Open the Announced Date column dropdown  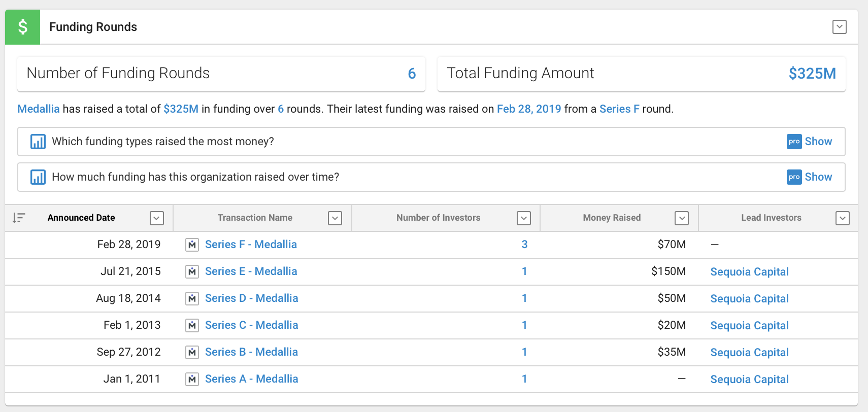pyautogui.click(x=157, y=218)
